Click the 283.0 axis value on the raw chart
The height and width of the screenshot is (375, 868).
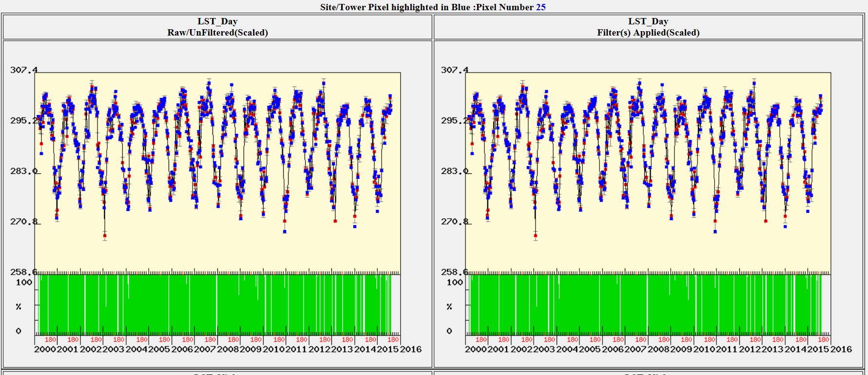tap(23, 171)
